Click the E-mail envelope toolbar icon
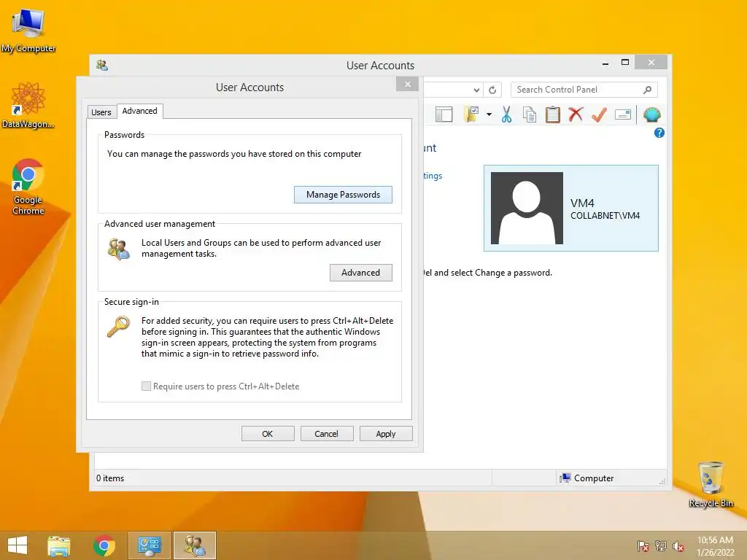Screen dimensions: 747x560 (623, 114)
